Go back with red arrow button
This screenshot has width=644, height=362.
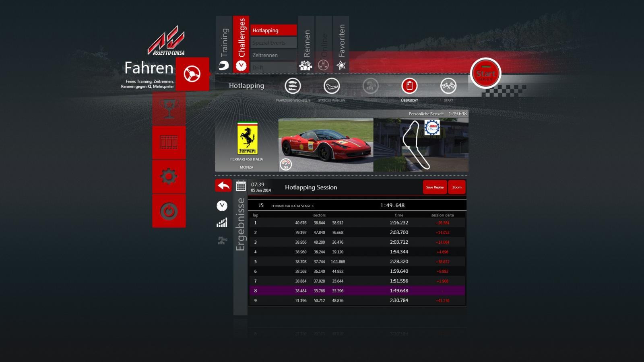[x=223, y=185]
